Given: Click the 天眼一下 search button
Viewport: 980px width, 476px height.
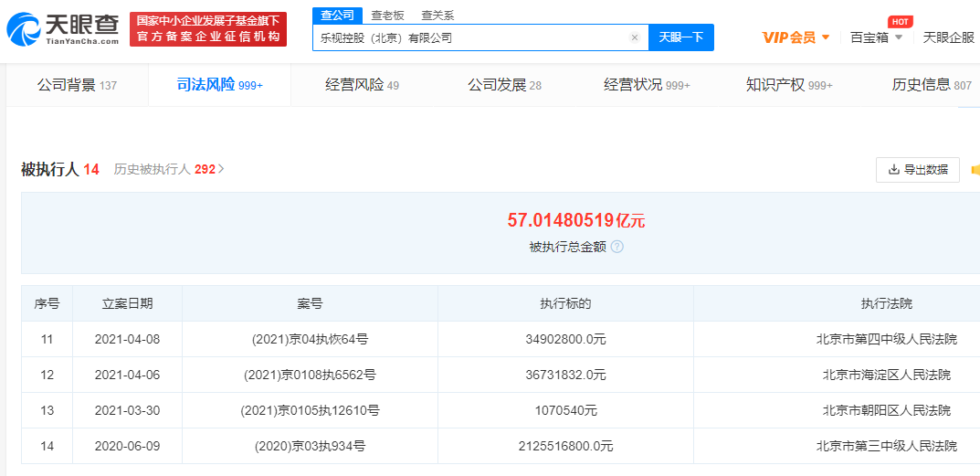Looking at the screenshot, I should point(681,37).
